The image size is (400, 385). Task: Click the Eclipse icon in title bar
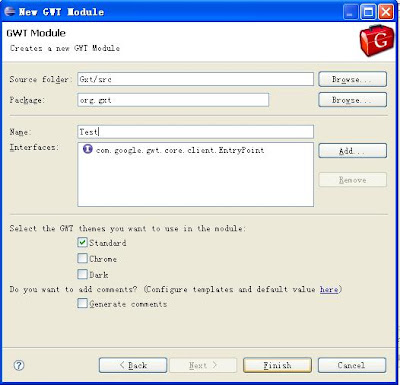(10, 11)
